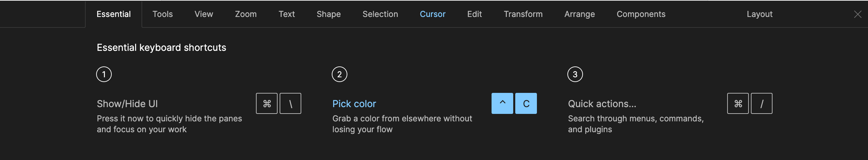The height and width of the screenshot is (160, 868).
Task: Click the Command key beside Quick actions
Action: [x=738, y=103]
